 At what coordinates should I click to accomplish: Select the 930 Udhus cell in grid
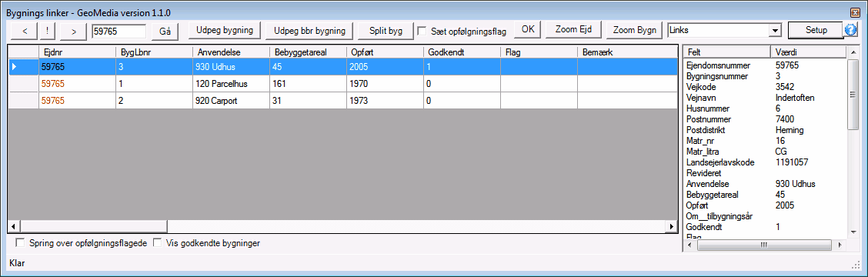[x=231, y=66]
